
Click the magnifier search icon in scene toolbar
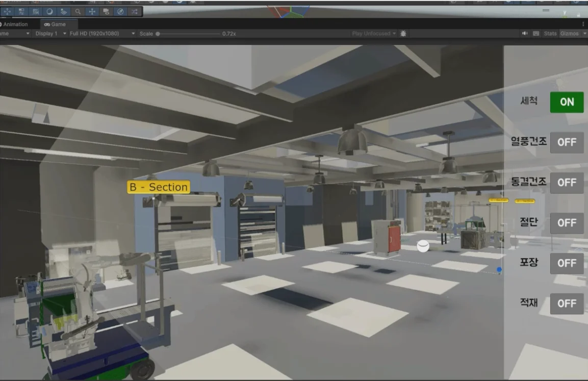[78, 11]
